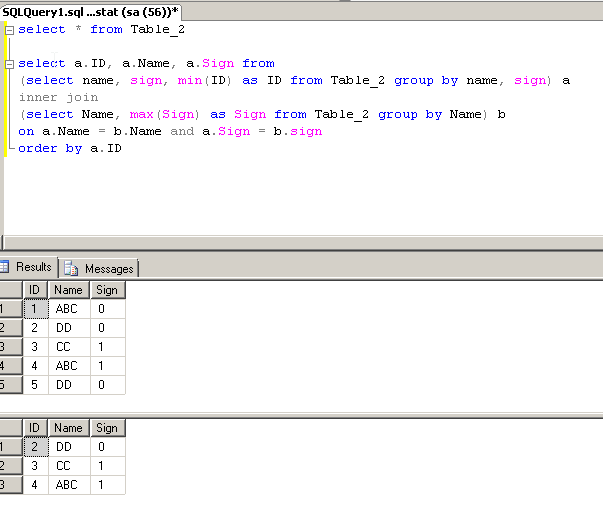
Task: Click the ID cell containing 4 in bottom grid
Action: click(x=35, y=485)
